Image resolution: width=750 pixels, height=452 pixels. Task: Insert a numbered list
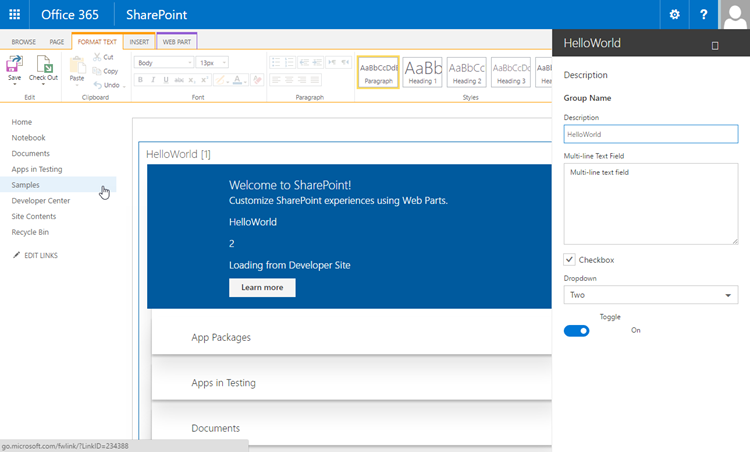289,62
